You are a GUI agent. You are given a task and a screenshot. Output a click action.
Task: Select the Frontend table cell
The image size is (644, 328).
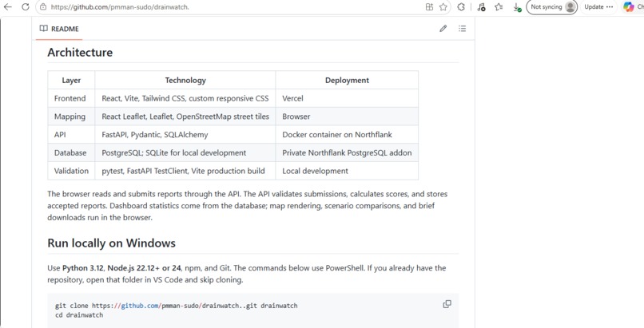click(71, 98)
